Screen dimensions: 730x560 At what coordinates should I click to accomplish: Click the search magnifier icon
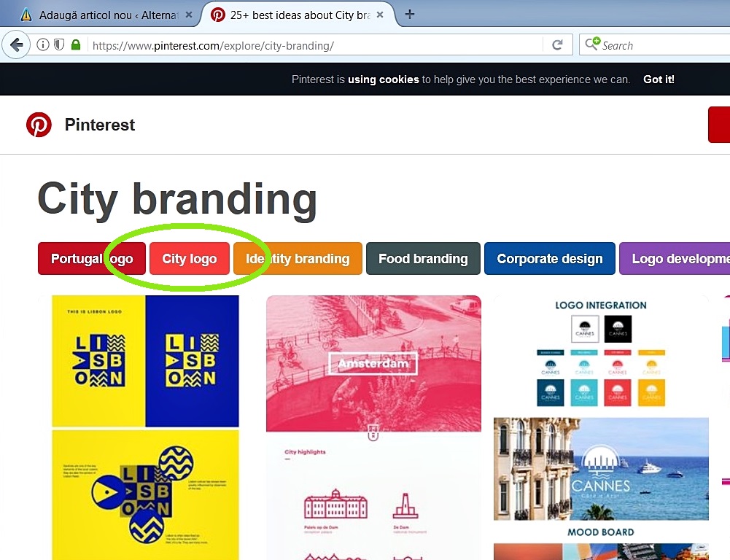tap(592, 44)
